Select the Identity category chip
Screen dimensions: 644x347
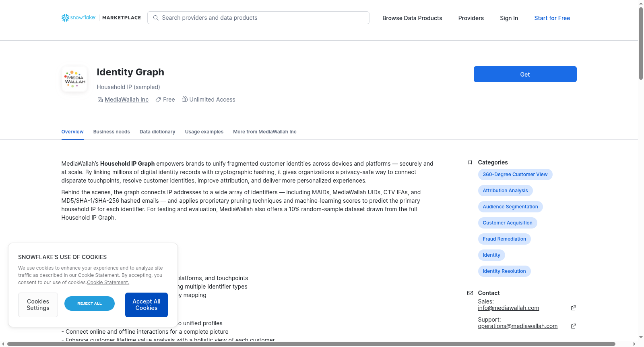click(491, 255)
